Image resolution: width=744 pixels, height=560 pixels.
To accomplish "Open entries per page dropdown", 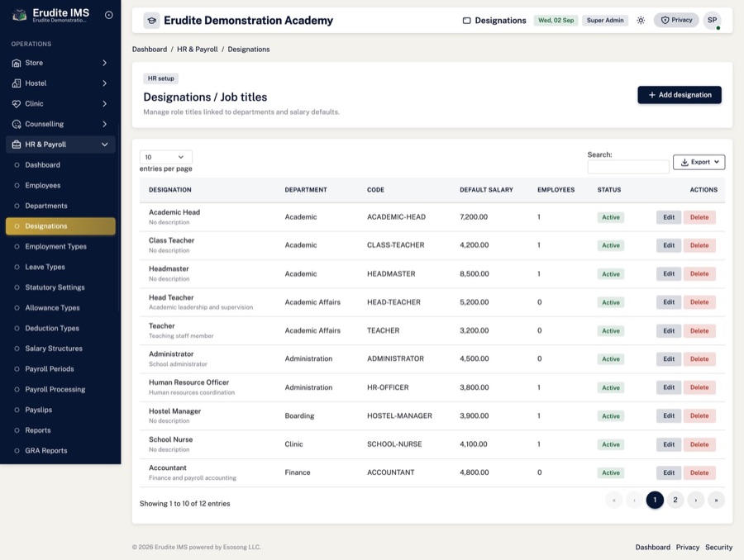I will (165, 157).
